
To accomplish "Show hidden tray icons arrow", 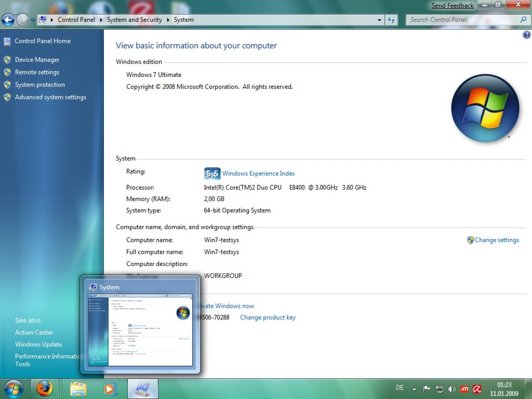I will click(414, 389).
